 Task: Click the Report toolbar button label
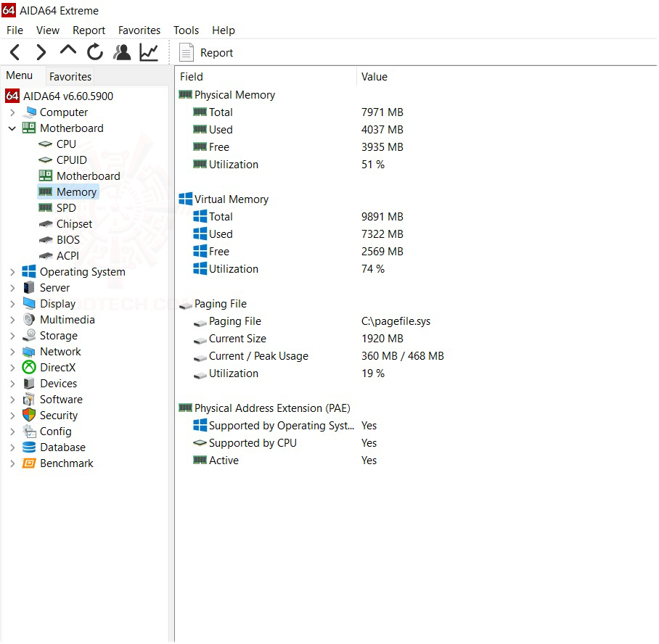[x=216, y=53]
